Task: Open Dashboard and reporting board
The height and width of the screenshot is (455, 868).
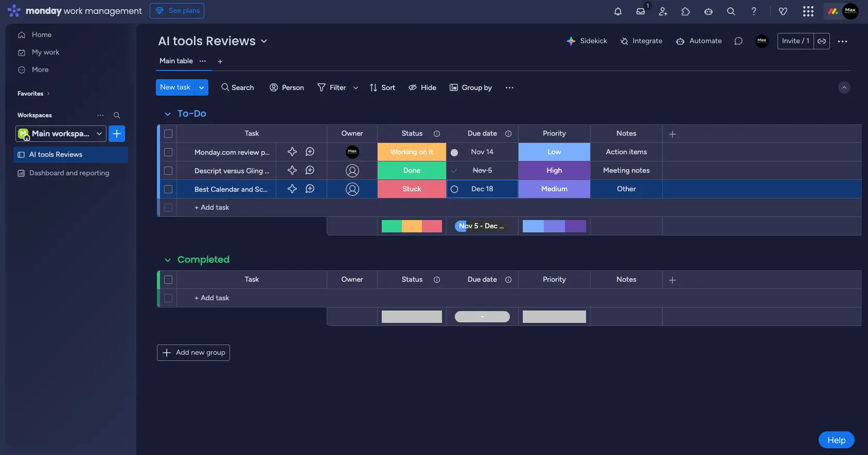Action: (x=69, y=173)
